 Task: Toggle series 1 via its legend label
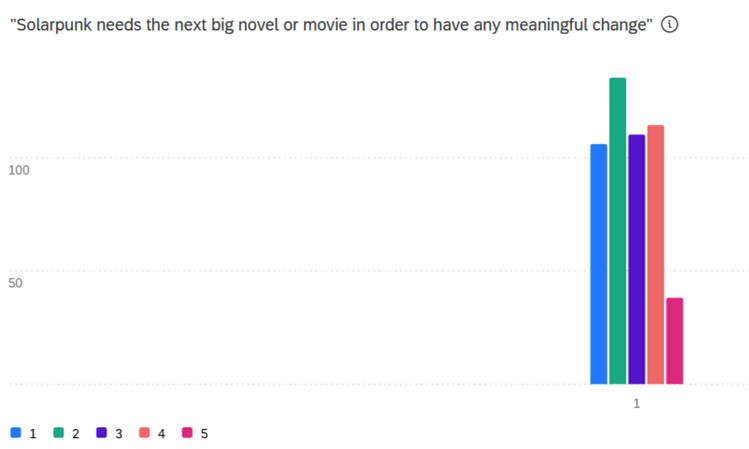pos(33,434)
